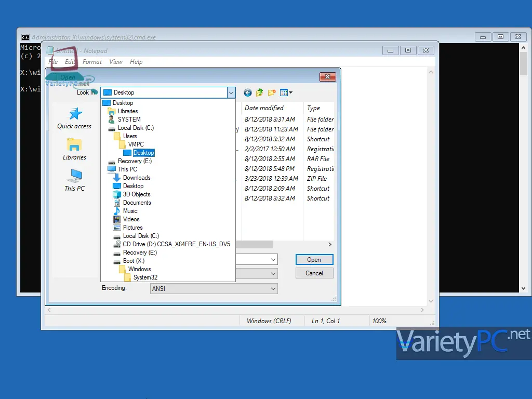This screenshot has height=399, width=532.
Task: Expand the file name dropdown arrow
Action: click(273, 260)
